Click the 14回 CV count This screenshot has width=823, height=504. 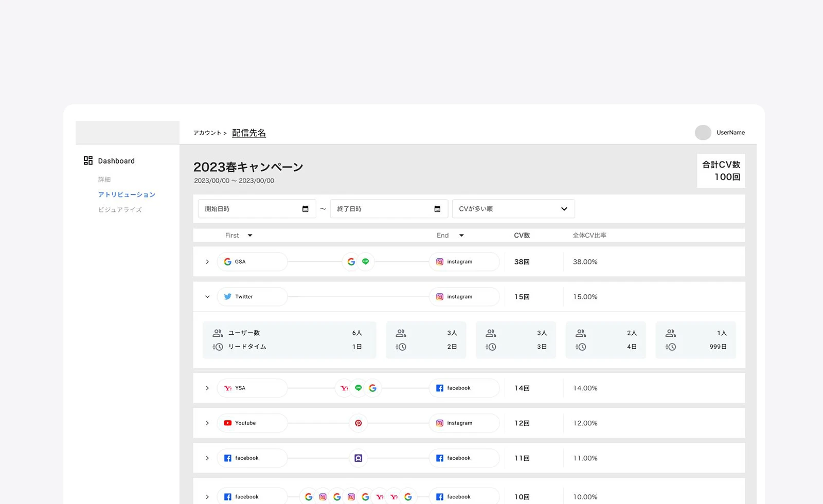(x=522, y=388)
